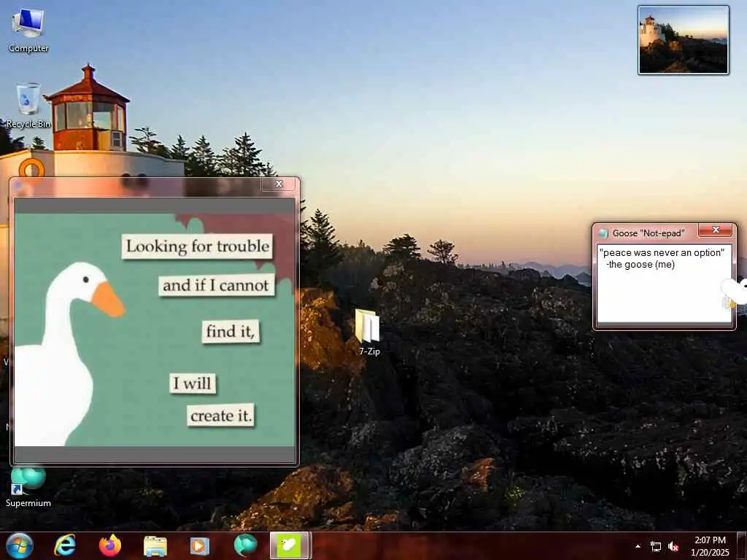Open Windows Explorer from taskbar
Viewport: 747px width, 560px height.
(155, 546)
